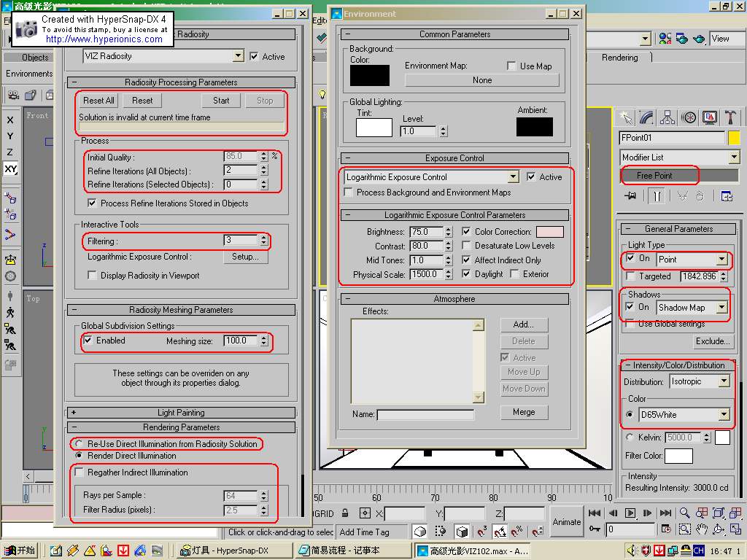Expand the Shadow Map type dropdown
Screen dimensions: 747x560
tap(721, 308)
